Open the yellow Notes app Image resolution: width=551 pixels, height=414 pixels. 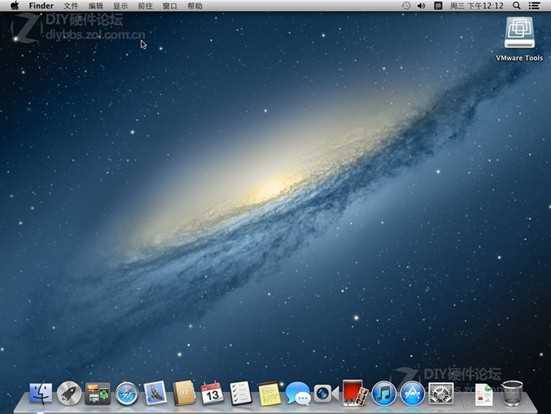click(x=269, y=394)
